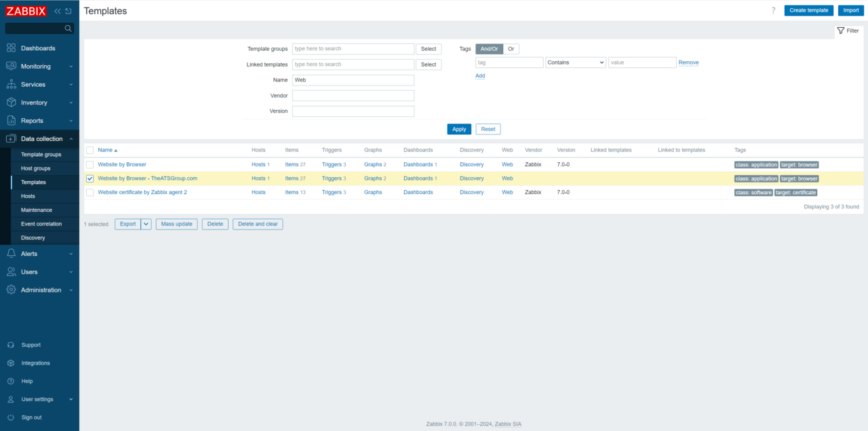Switch tag matching to Or

[x=511, y=48]
